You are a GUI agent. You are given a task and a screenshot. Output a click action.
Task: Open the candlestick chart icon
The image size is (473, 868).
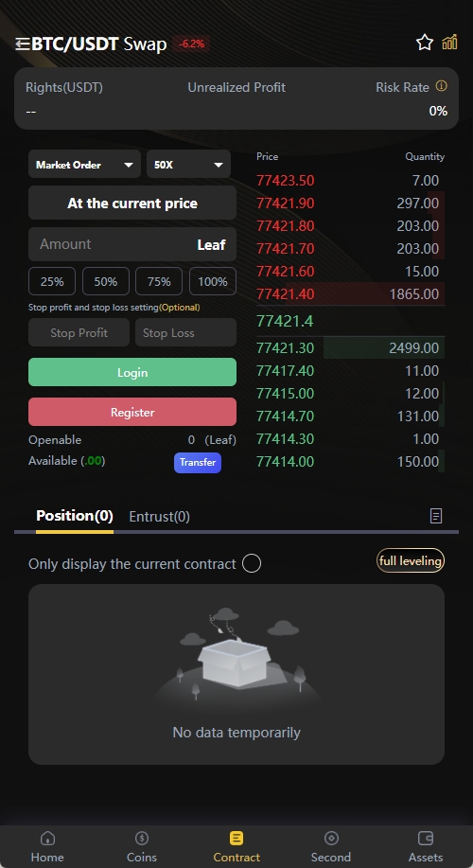tap(449, 42)
